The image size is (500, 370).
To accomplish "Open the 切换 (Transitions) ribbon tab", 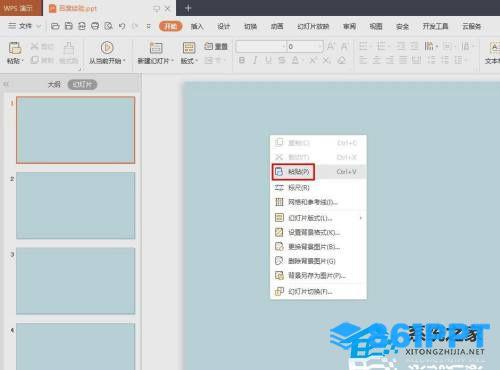I will pyautogui.click(x=250, y=26).
